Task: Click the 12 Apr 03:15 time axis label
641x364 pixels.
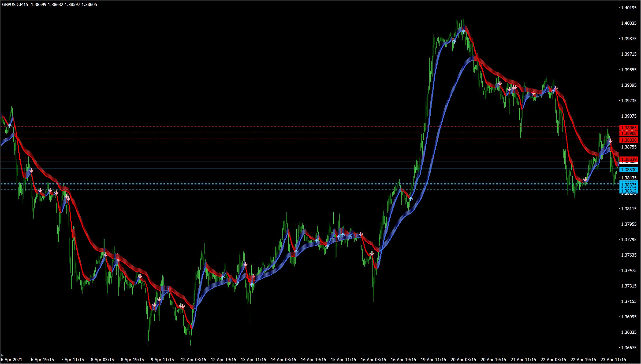Action: [x=194, y=360]
